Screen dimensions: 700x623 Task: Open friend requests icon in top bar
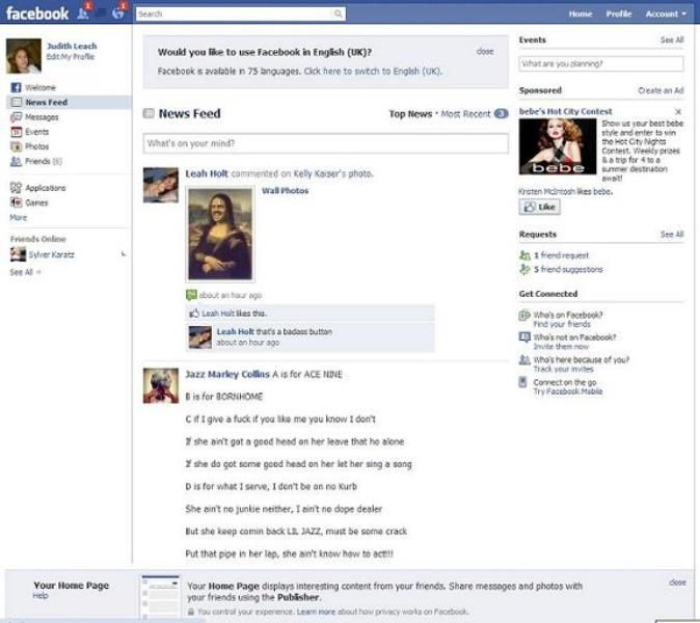coord(84,13)
